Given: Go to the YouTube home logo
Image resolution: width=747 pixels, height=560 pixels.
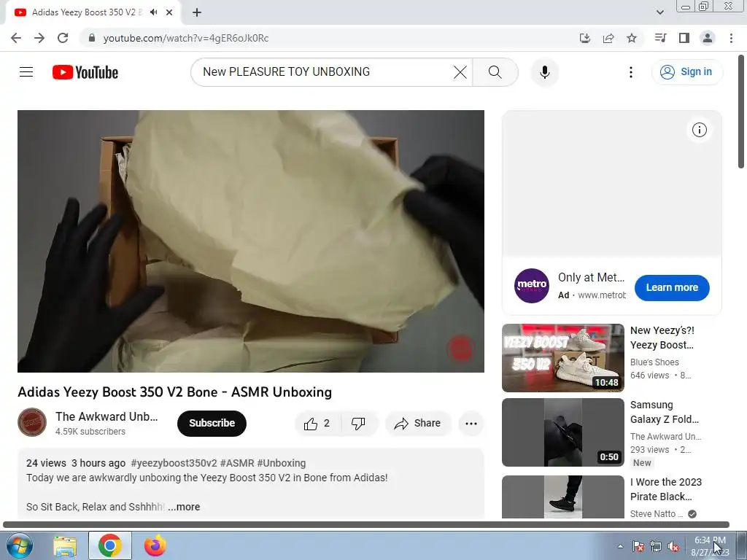Looking at the screenshot, I should tap(85, 72).
